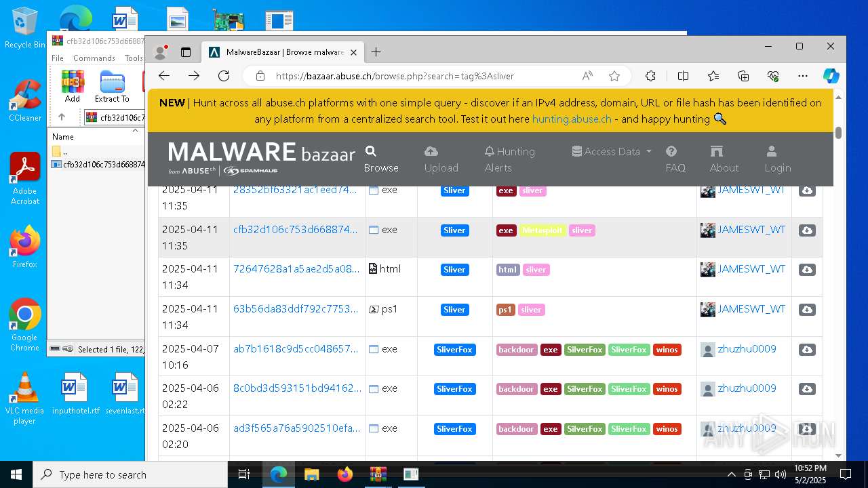Follow the hunting.abuse.ch link

[x=572, y=119]
